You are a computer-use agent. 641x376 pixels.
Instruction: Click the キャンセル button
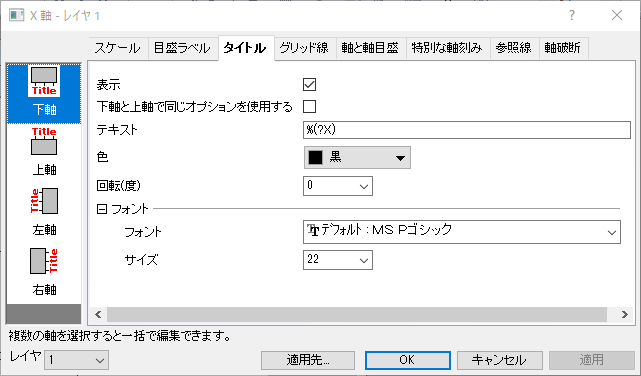(500, 360)
